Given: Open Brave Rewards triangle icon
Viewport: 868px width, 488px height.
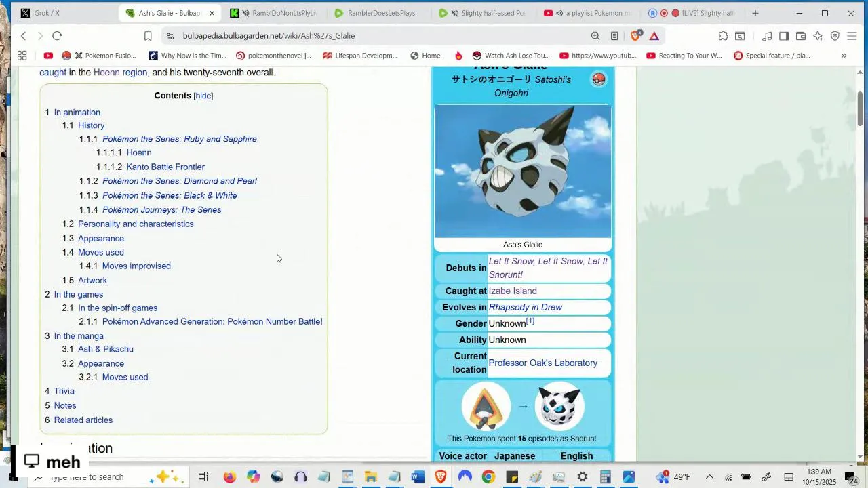Looking at the screenshot, I should point(654,36).
